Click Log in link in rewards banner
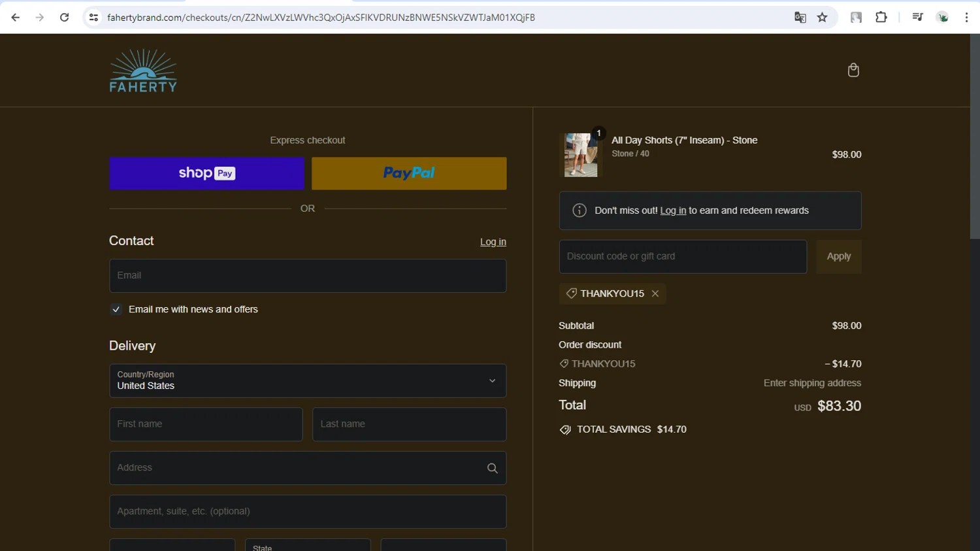Screen dimensions: 980x551 pyautogui.click(x=673, y=210)
